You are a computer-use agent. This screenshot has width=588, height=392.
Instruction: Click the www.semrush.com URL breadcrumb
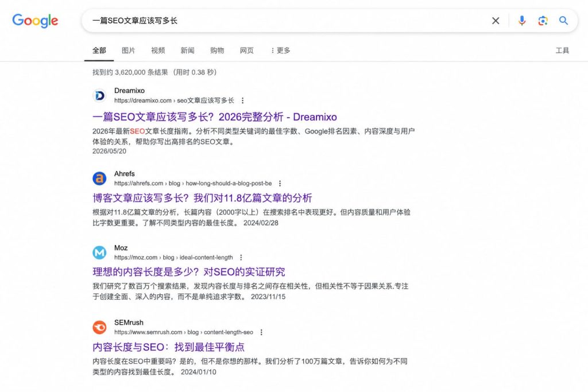(x=183, y=332)
